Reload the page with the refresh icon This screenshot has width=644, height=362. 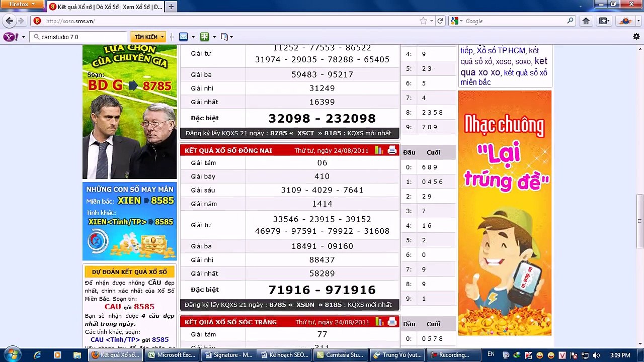click(x=440, y=21)
